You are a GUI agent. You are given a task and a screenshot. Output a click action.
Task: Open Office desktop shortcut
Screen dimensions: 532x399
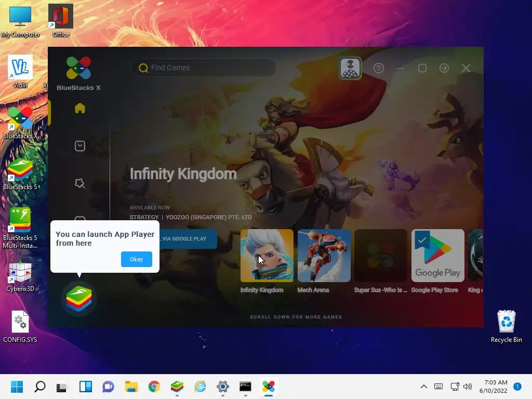[x=61, y=21]
